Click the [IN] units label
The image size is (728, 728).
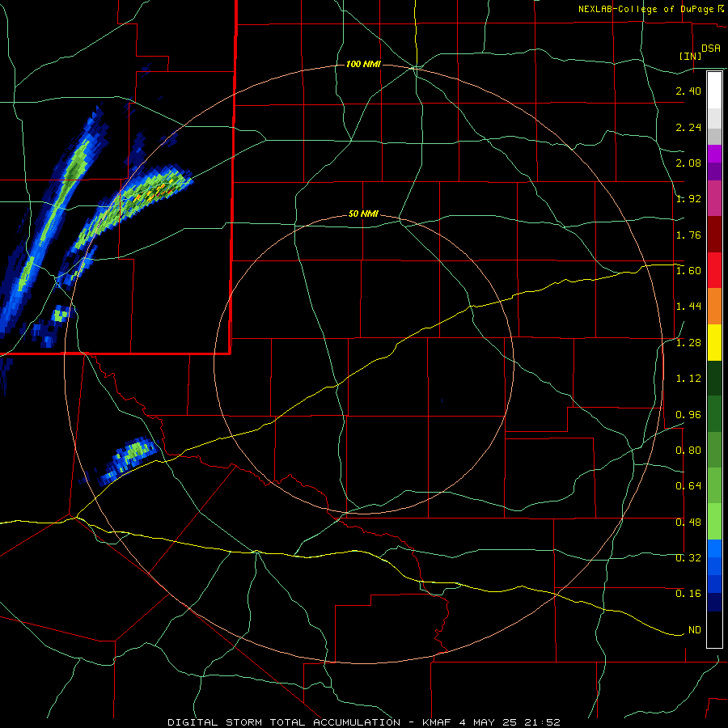690,56
